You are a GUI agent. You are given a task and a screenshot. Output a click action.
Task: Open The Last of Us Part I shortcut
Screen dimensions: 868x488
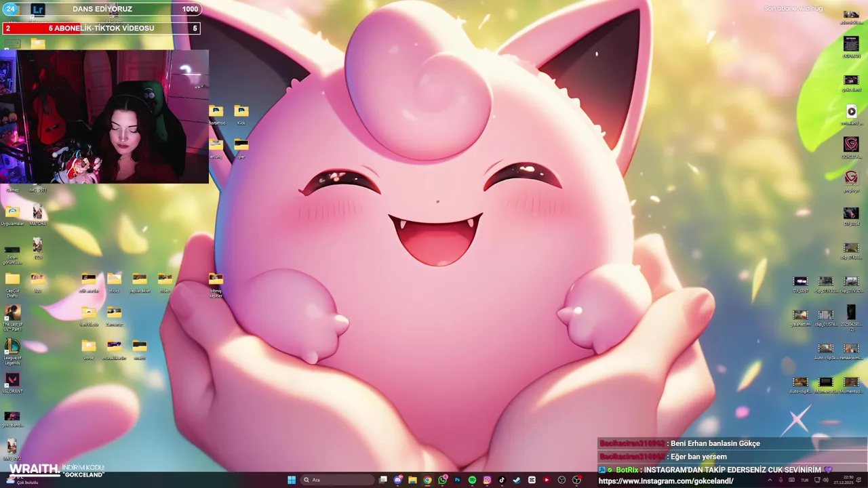(x=12, y=317)
